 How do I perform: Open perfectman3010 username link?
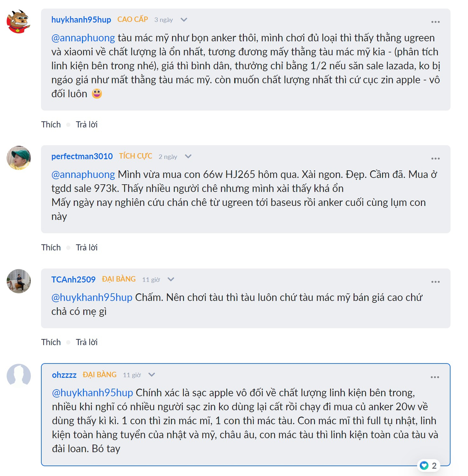coord(82,156)
